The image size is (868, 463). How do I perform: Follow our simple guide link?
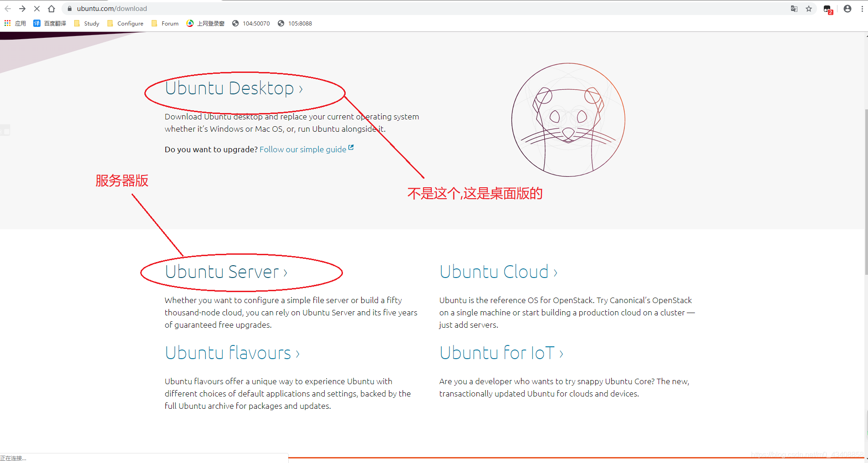[x=303, y=149]
